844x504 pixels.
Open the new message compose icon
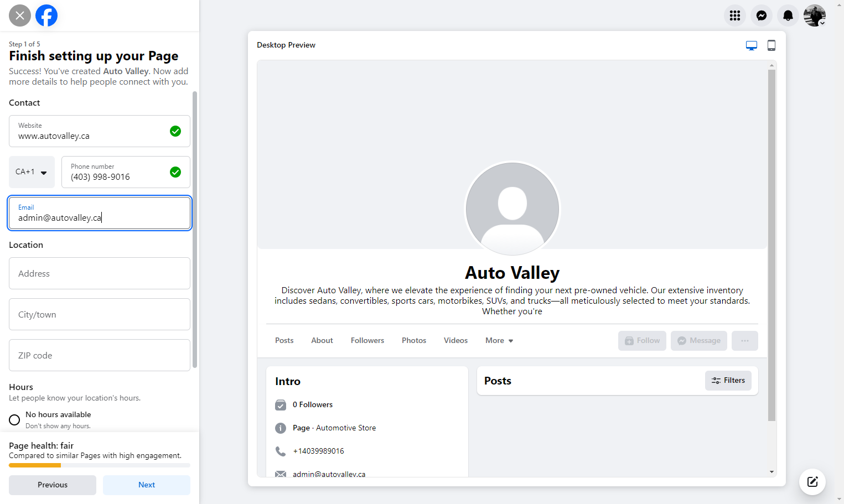[x=812, y=482]
